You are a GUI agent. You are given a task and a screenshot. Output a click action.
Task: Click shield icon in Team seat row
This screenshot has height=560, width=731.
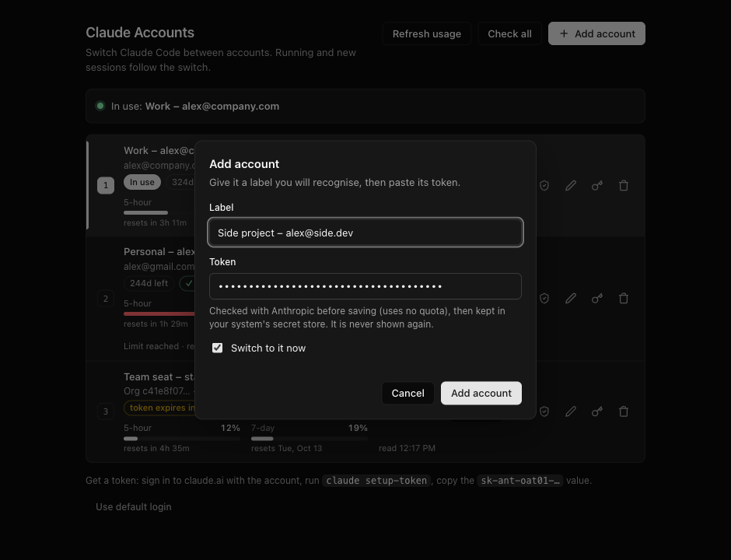(x=544, y=411)
